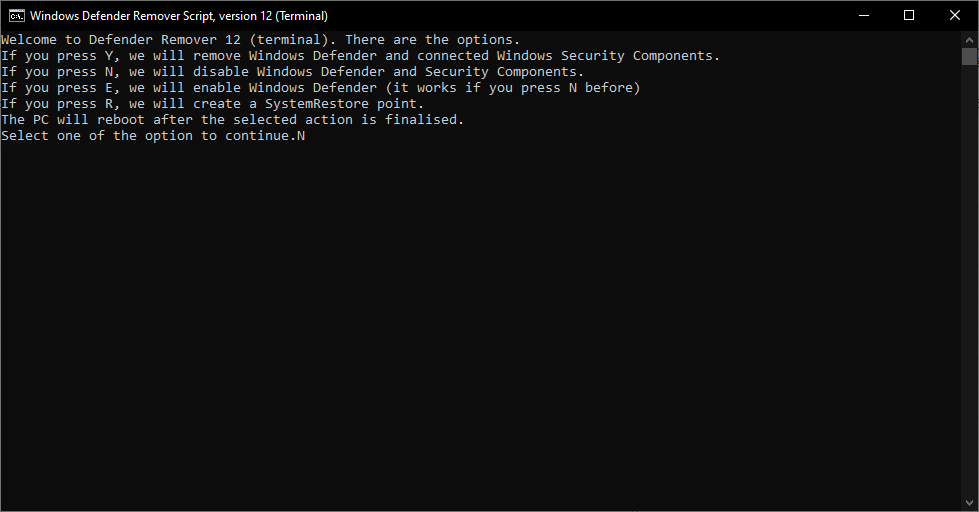The height and width of the screenshot is (512, 979).
Task: Click the 'press N' disable Windows Defender line
Action: pyautogui.click(x=292, y=72)
